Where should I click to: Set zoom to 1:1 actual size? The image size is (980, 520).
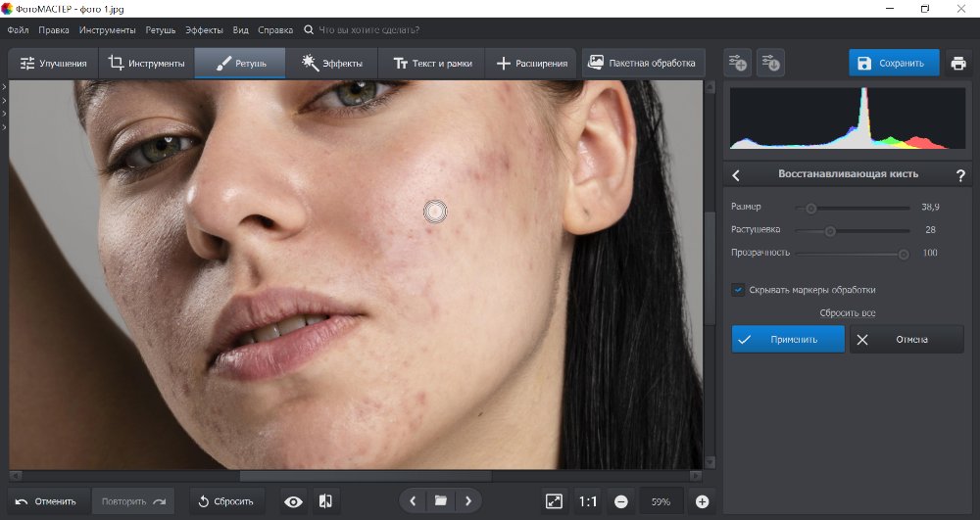pyautogui.click(x=587, y=501)
